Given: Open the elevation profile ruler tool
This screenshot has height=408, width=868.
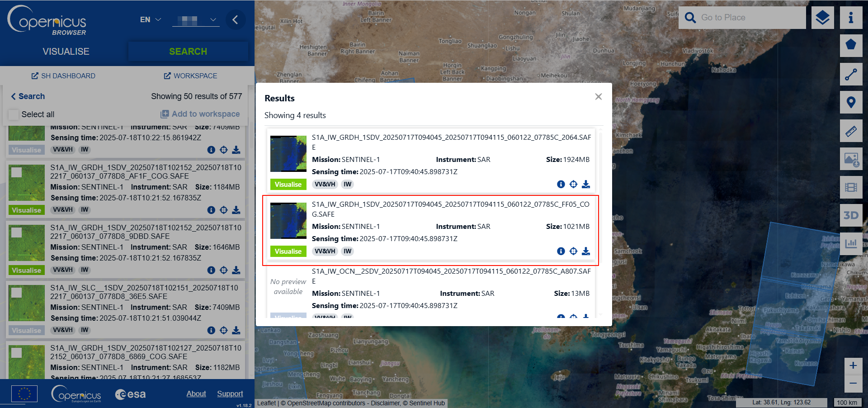Looking at the screenshot, I should coord(851,131).
